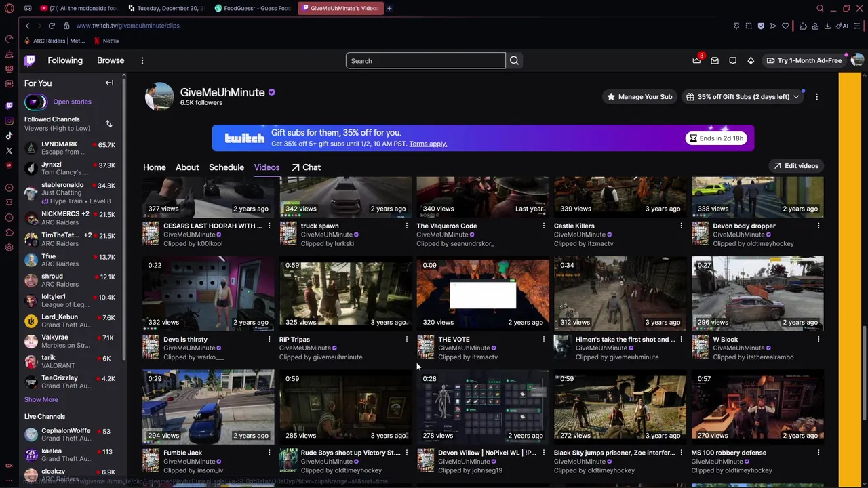This screenshot has height=488, width=868.
Task: Open Valkyrae channel in sidebar
Action: pyautogui.click(x=71, y=341)
